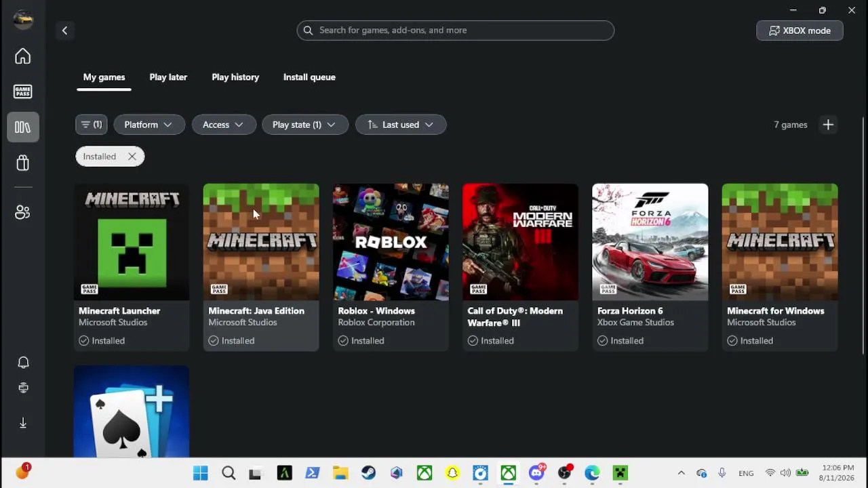Open the Solitaire spade card thumbnail
Viewport: 868px width, 488px height.
[x=132, y=411]
